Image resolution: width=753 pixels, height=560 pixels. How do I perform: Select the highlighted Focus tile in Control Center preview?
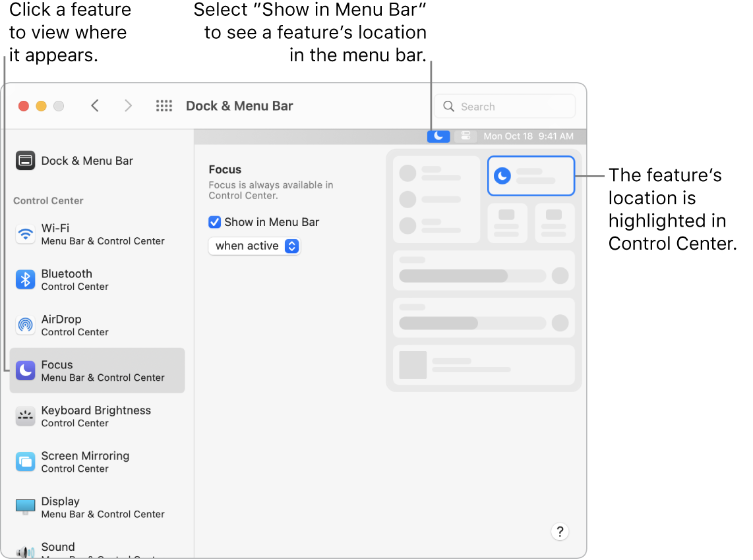point(531,176)
